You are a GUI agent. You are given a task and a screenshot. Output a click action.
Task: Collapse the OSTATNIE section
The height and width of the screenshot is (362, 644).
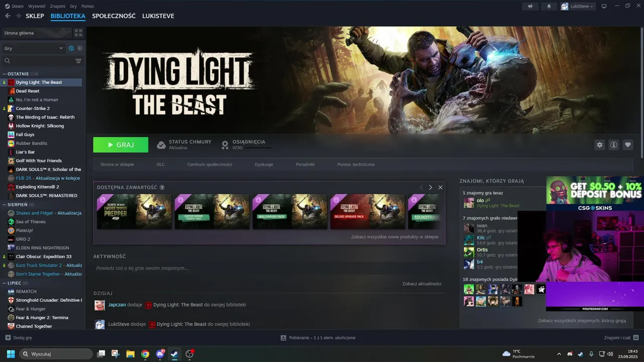point(5,74)
